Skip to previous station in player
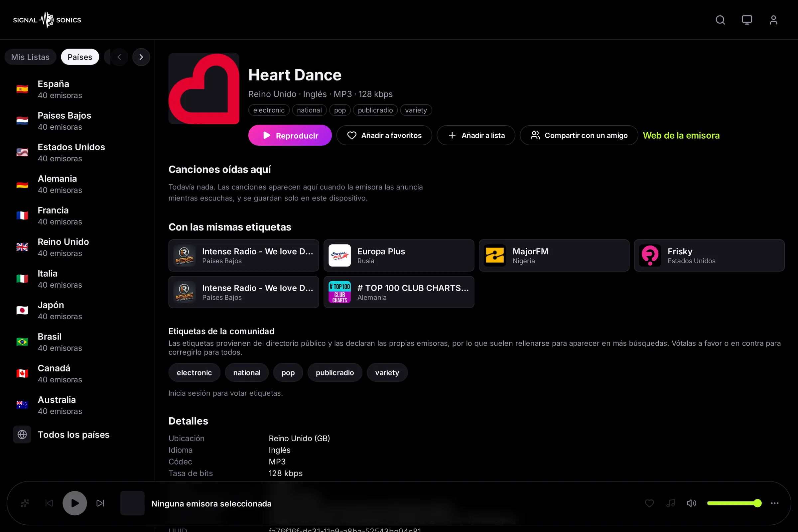Screen dimensions: 798x532 click(49, 503)
